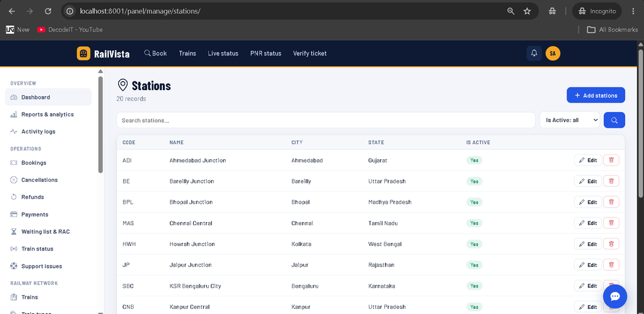Open PNR status page
Image resolution: width=644 pixels, height=314 pixels.
(266, 53)
